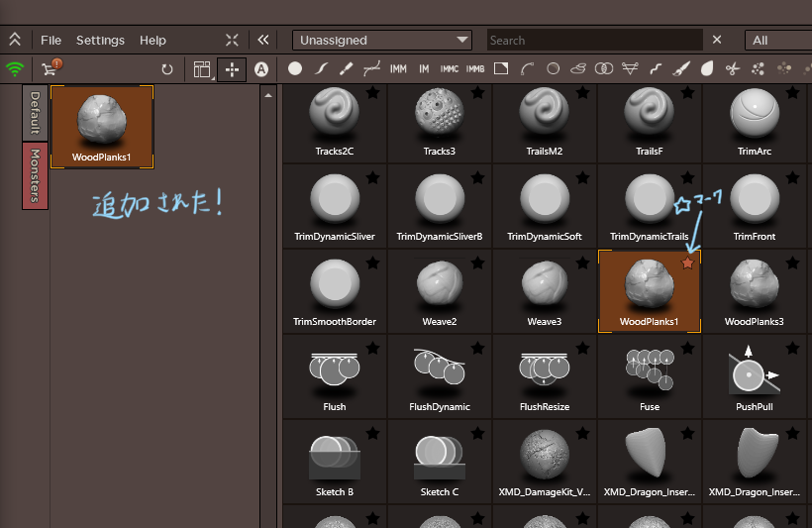Click the outlined sphere filter icon
Image resolution: width=812 pixels, height=528 pixels.
554,68
